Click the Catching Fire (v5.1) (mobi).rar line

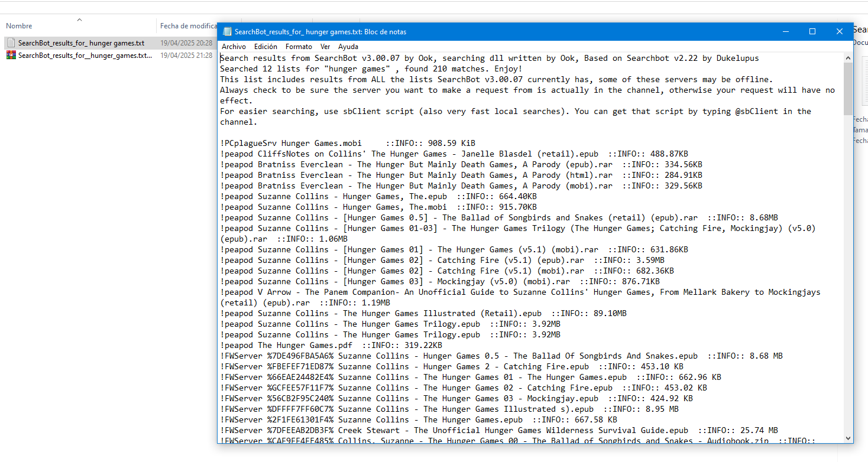pos(447,271)
